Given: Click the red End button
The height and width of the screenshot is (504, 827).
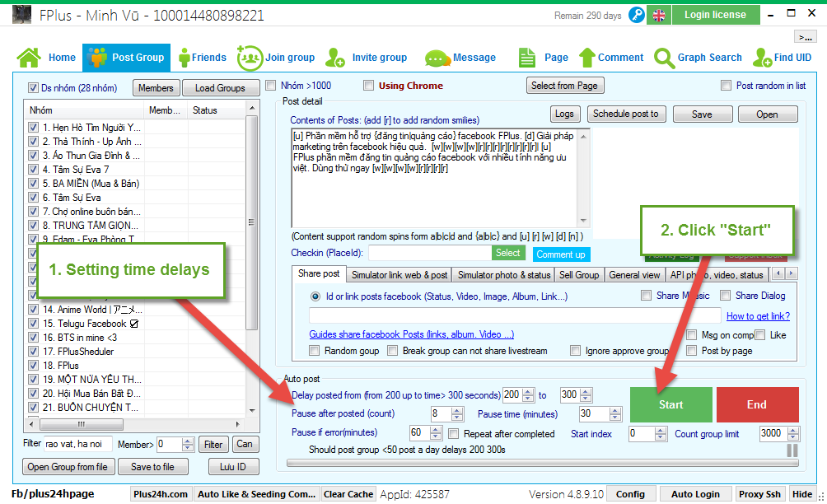Looking at the screenshot, I should [x=757, y=404].
